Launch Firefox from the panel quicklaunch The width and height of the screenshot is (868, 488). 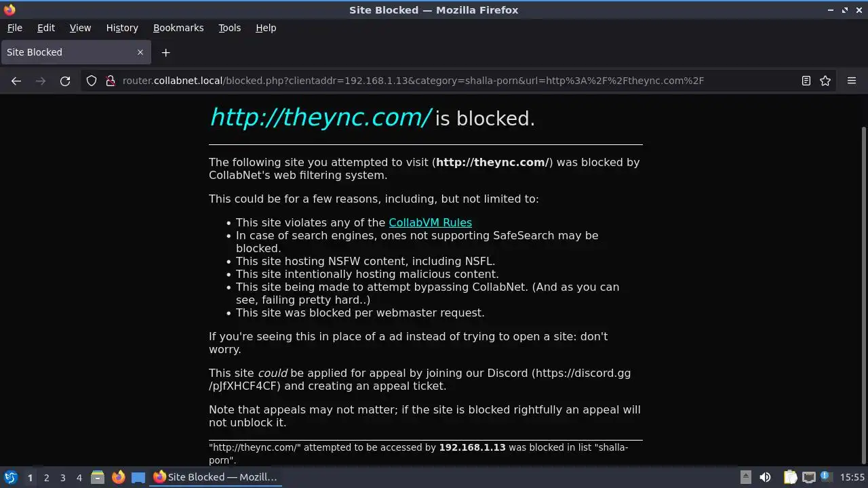coord(118,477)
